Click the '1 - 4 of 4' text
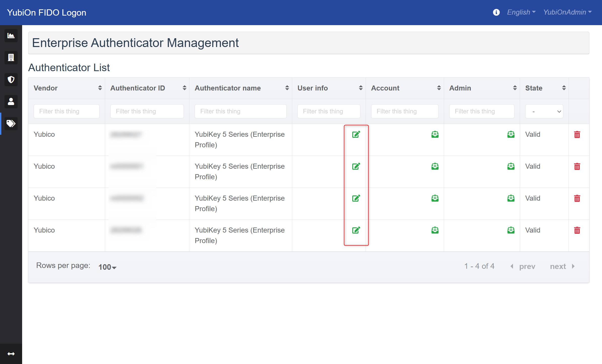Viewport: 602px width, 364px height. click(x=479, y=266)
